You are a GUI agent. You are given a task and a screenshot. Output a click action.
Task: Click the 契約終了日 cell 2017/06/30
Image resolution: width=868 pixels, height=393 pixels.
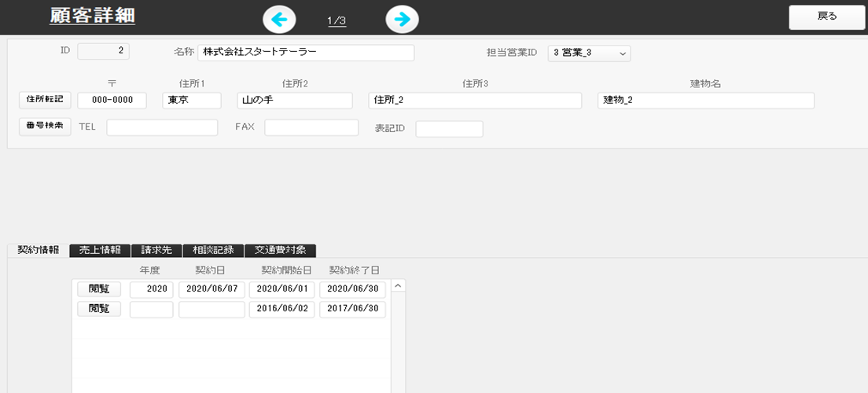[352, 309]
